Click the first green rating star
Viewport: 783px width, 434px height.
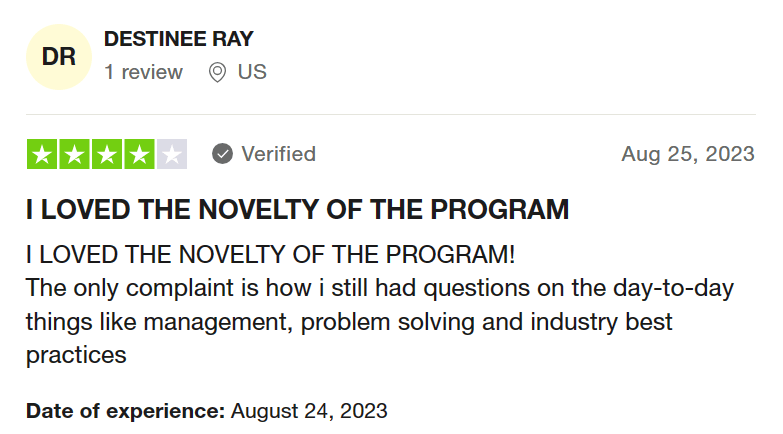[x=42, y=154]
